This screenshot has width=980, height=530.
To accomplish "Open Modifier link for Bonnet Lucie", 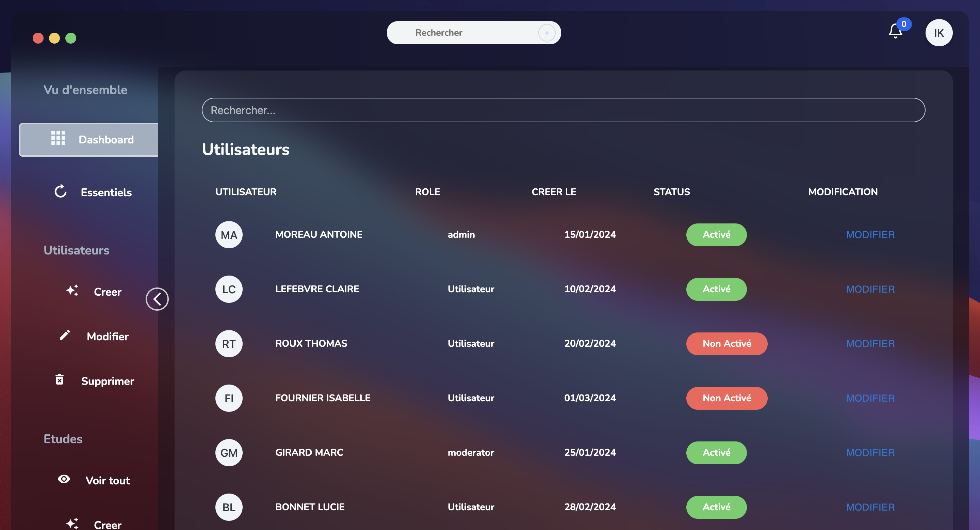I will point(870,507).
